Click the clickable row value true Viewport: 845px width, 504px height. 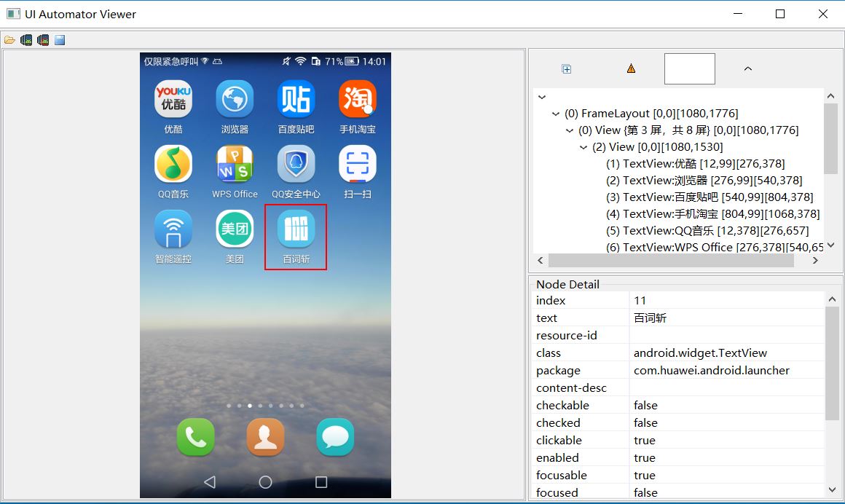[x=645, y=441]
